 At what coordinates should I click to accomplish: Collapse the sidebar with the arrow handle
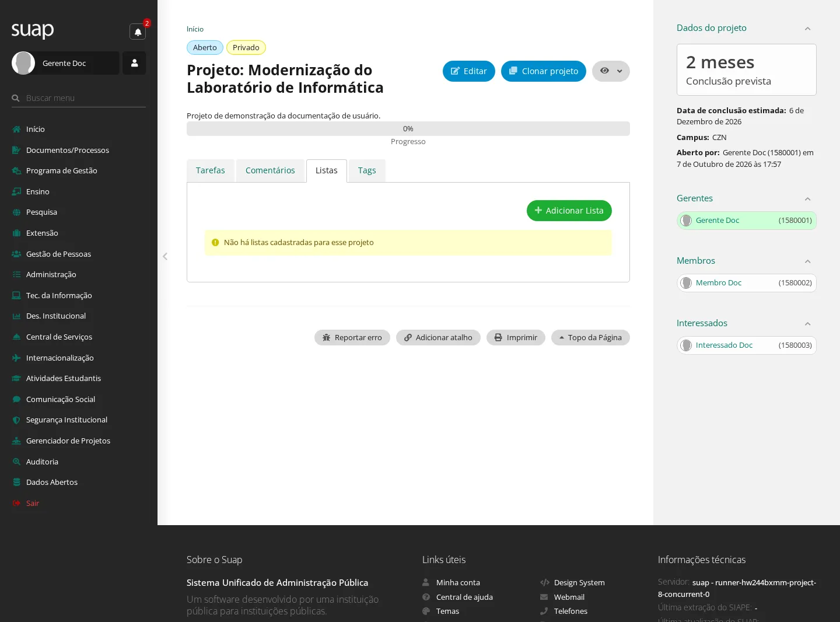click(x=165, y=256)
